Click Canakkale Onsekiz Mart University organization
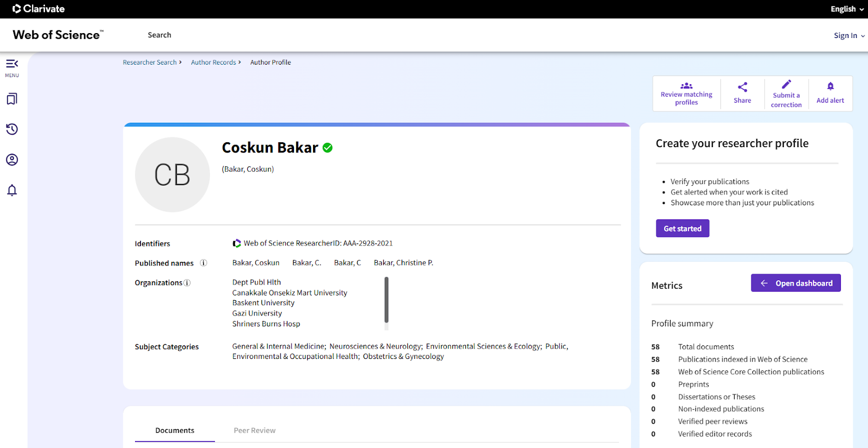 click(290, 293)
